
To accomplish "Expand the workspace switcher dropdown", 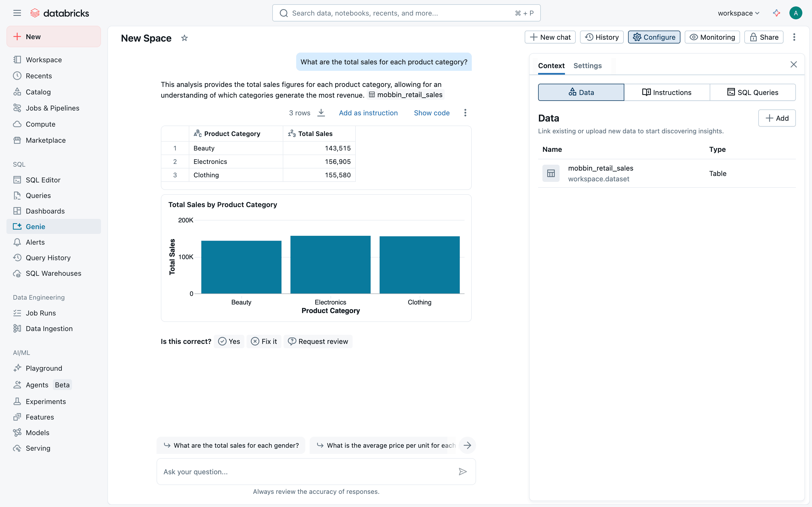I will pos(738,13).
